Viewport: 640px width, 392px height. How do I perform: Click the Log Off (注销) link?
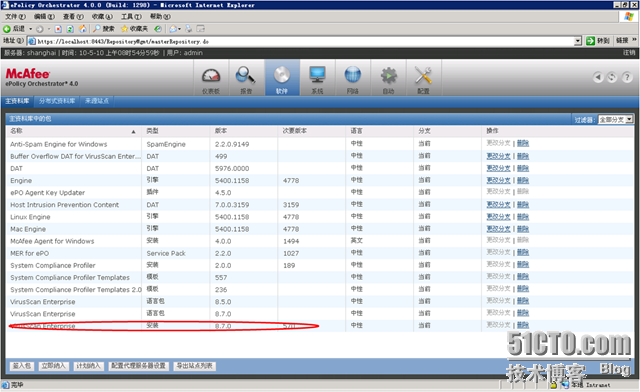pyautogui.click(x=629, y=53)
